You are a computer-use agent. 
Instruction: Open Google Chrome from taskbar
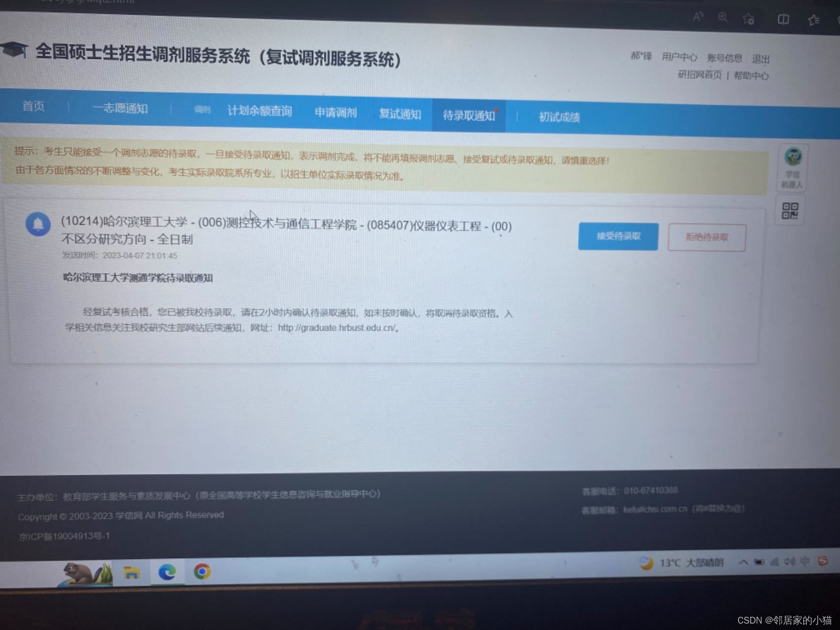202,571
